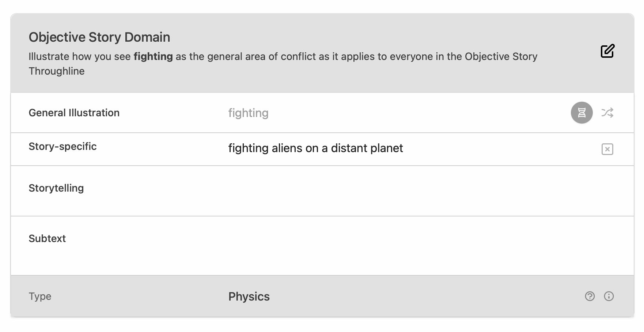Click the bold word 'fighting' in the description
644x332 pixels.
[153, 57]
